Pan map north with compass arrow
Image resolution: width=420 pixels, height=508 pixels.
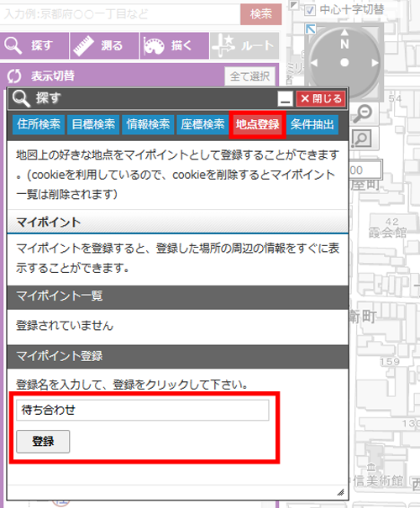344,32
